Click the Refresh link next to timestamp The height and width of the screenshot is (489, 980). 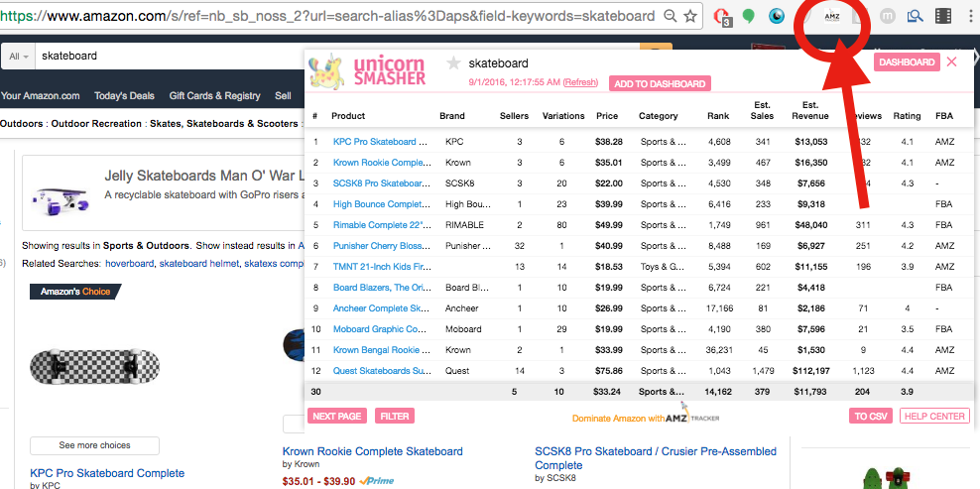[580, 82]
